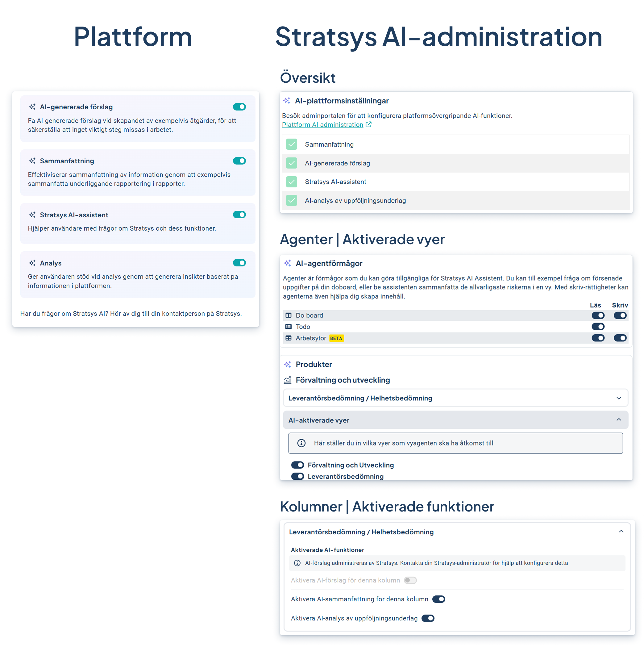This screenshot has width=644, height=647.
Task: Click sparkle icon beside AI-genererade förslag
Action: point(32,107)
